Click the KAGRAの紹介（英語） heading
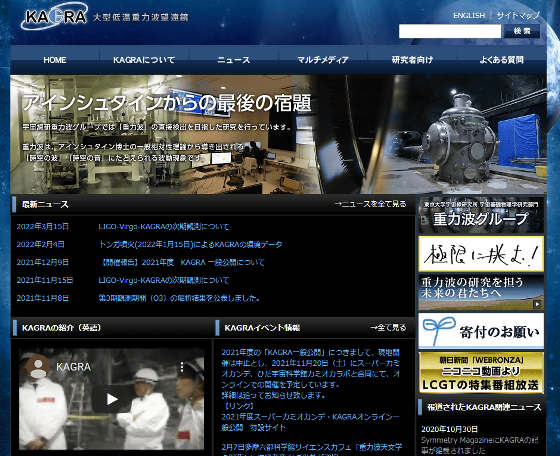 coord(61,327)
